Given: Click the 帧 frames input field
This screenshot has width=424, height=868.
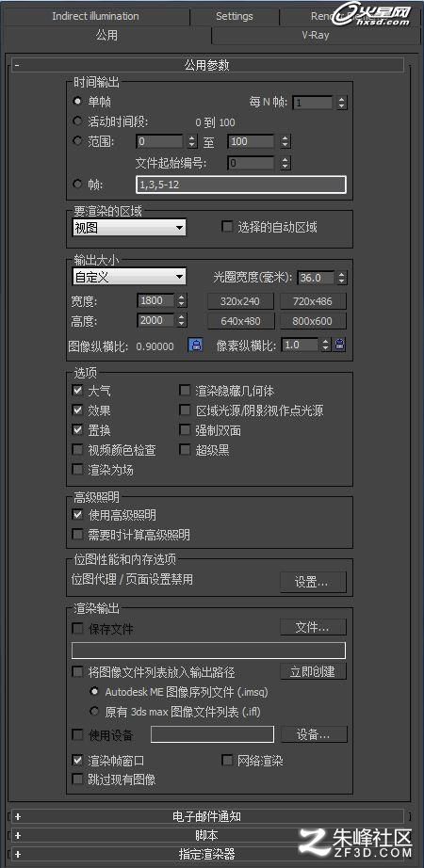Looking at the screenshot, I should pyautogui.click(x=241, y=185).
